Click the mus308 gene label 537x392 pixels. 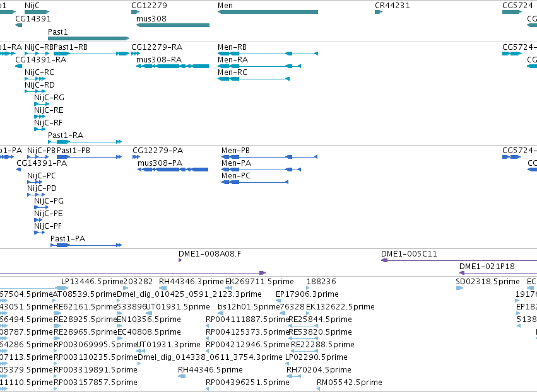[151, 18]
